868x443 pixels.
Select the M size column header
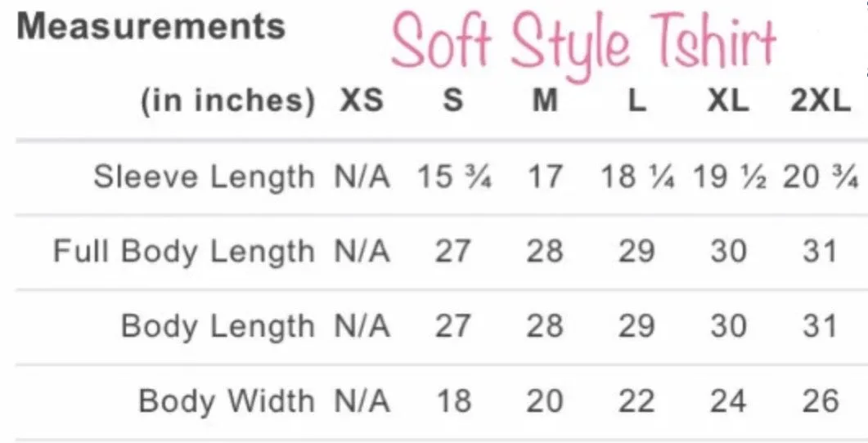tap(545, 101)
